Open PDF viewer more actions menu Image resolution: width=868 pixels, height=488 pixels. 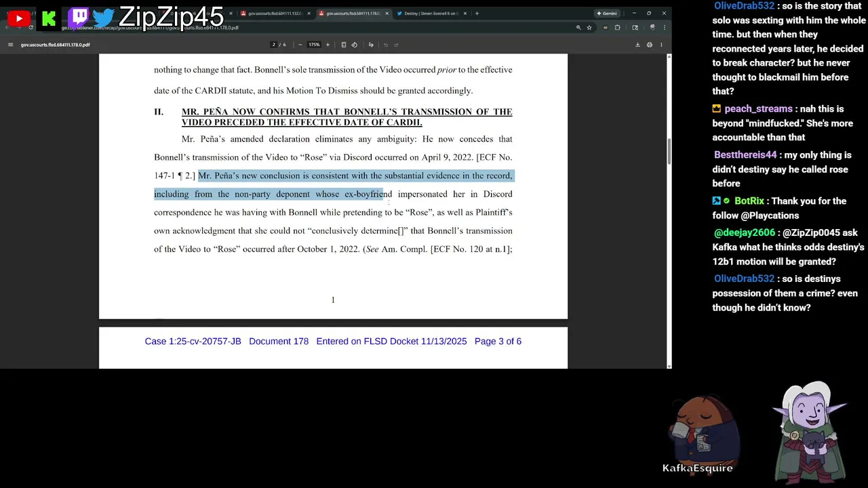click(x=660, y=45)
